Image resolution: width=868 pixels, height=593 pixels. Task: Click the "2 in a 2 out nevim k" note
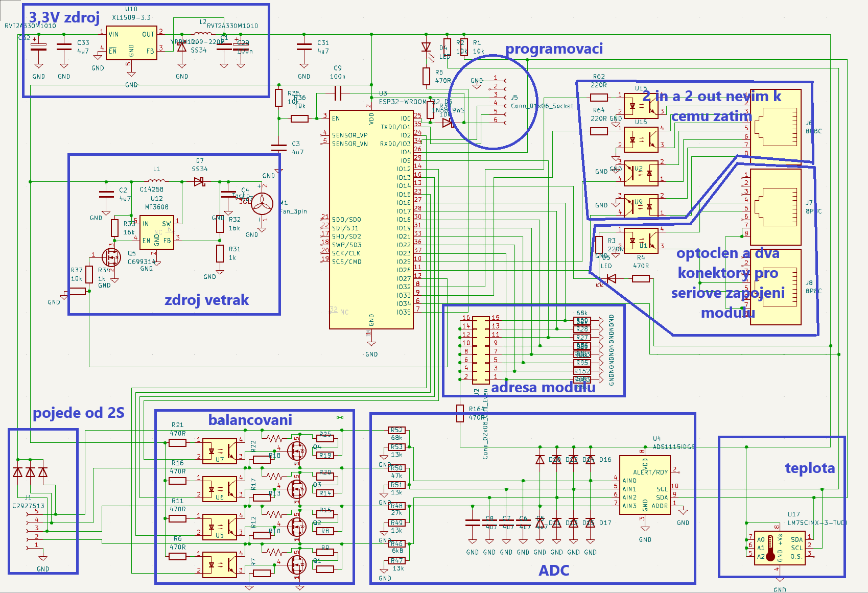coord(712,96)
